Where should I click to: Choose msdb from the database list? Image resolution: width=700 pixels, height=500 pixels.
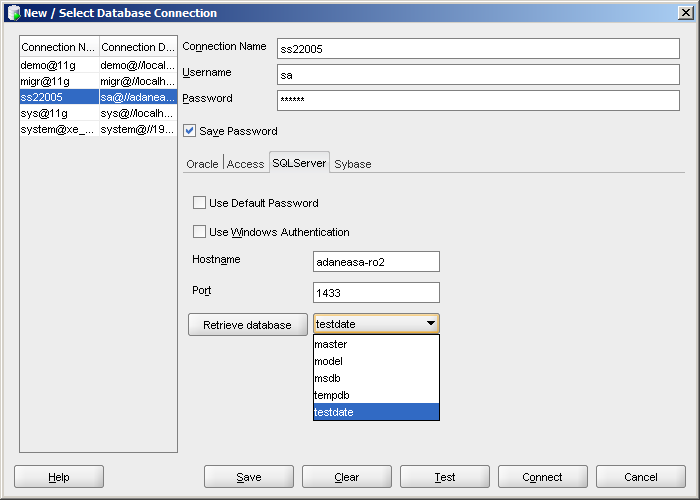pyautogui.click(x=376, y=378)
